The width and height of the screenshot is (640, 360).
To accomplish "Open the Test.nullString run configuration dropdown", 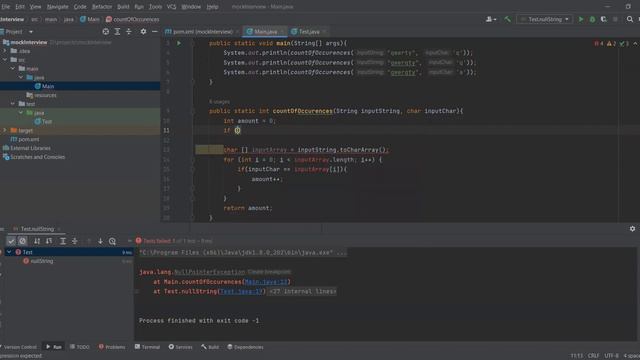I will click(x=545, y=19).
